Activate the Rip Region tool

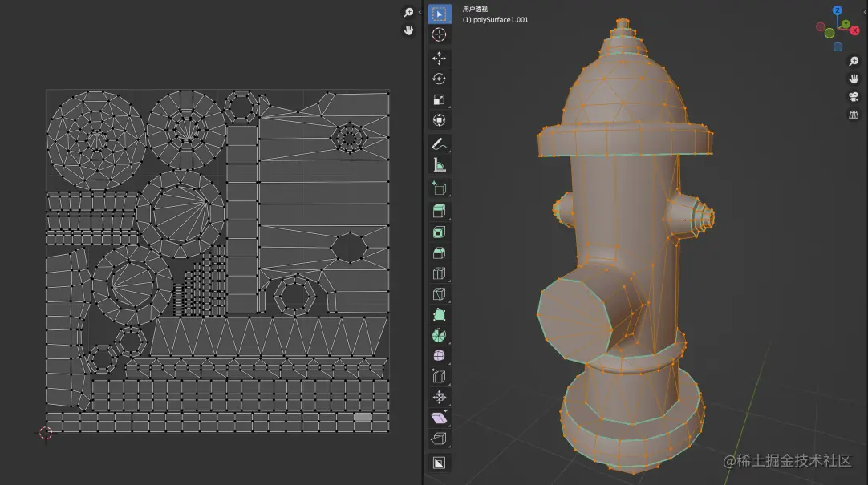[440, 439]
